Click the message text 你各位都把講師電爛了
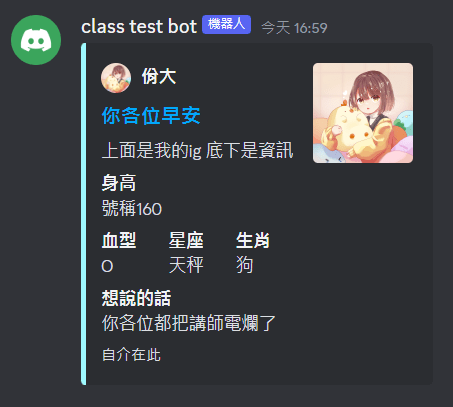The width and height of the screenshot is (453, 407). 189,323
